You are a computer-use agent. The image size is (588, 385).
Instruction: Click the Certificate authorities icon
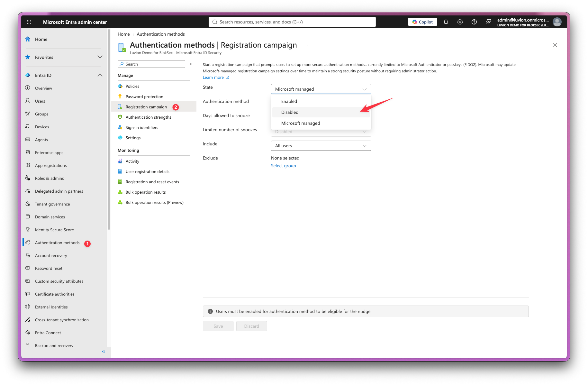(x=28, y=294)
